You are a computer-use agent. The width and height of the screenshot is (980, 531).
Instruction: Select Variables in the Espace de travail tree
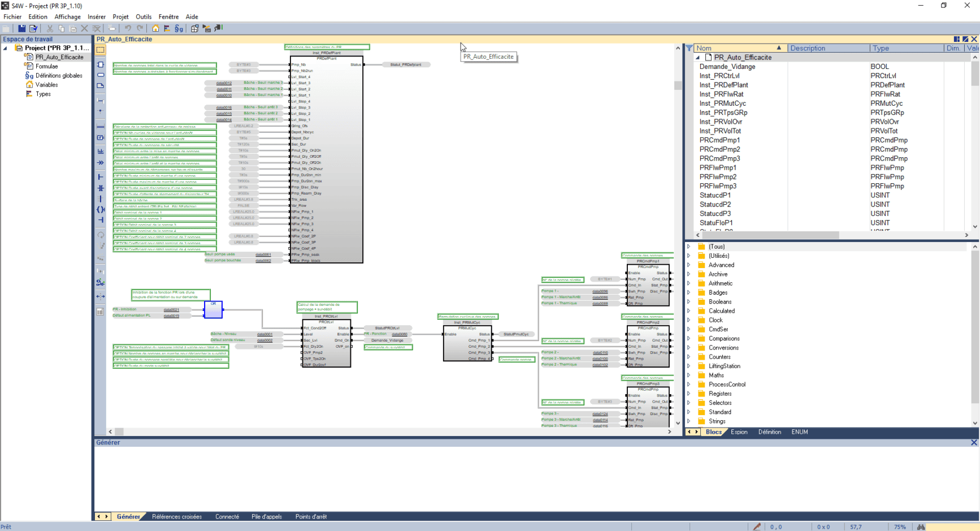pyautogui.click(x=47, y=84)
